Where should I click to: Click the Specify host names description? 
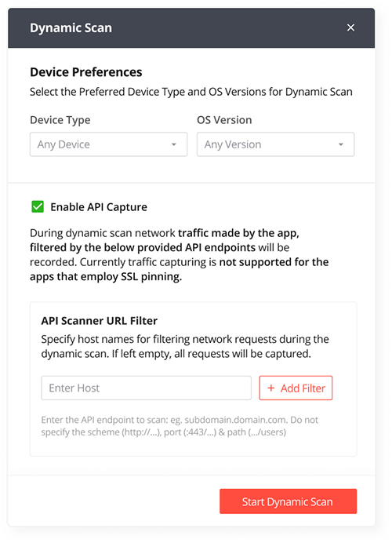(185, 346)
